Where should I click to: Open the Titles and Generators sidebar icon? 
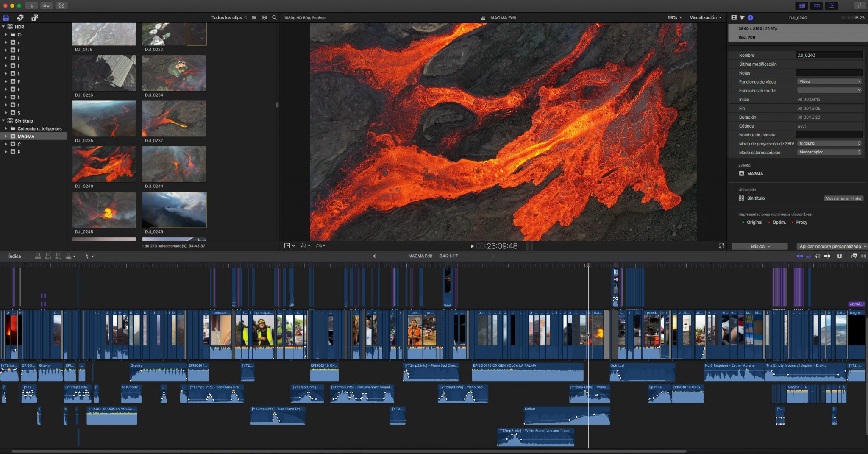pyautogui.click(x=35, y=18)
